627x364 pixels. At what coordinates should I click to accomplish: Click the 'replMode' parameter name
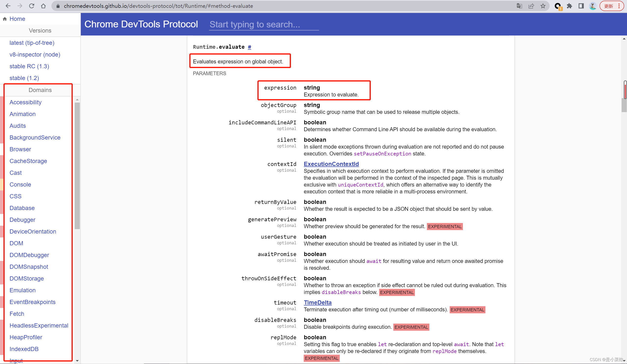coord(283,337)
